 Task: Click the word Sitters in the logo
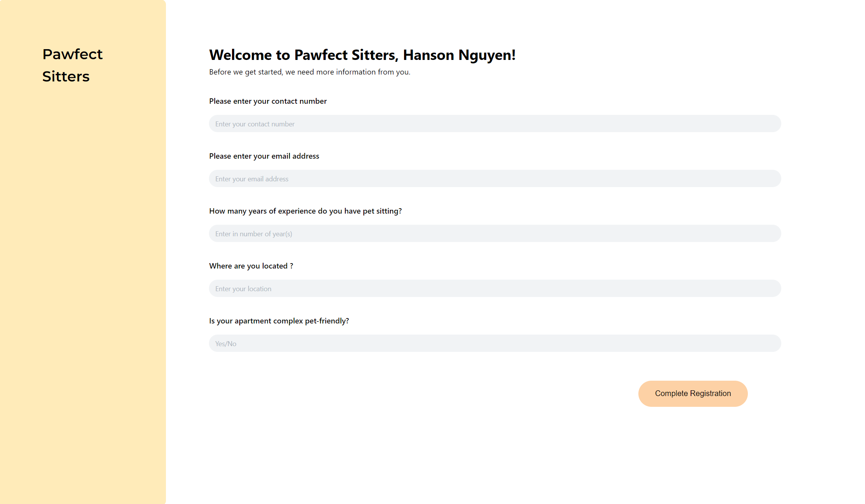click(66, 76)
